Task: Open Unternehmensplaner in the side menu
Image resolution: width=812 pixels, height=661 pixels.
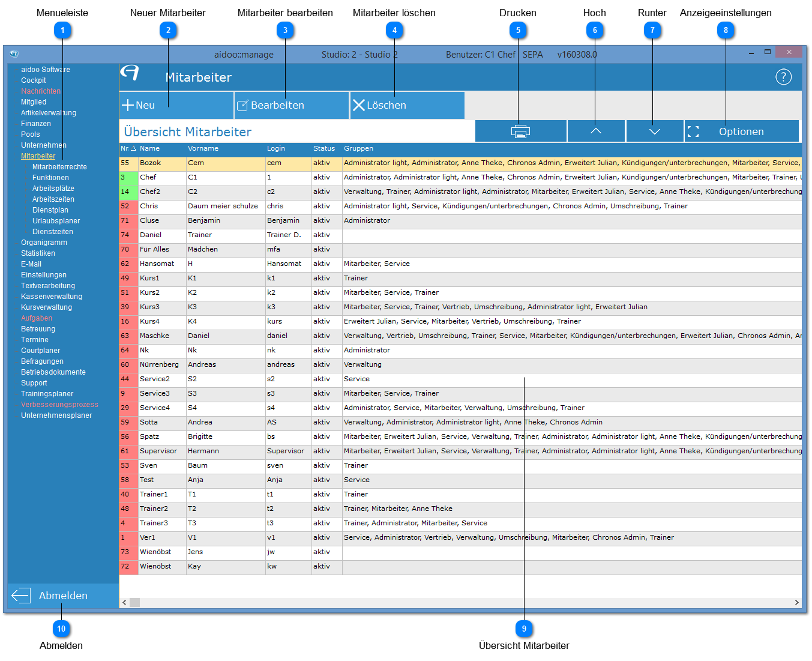Action: 56,415
